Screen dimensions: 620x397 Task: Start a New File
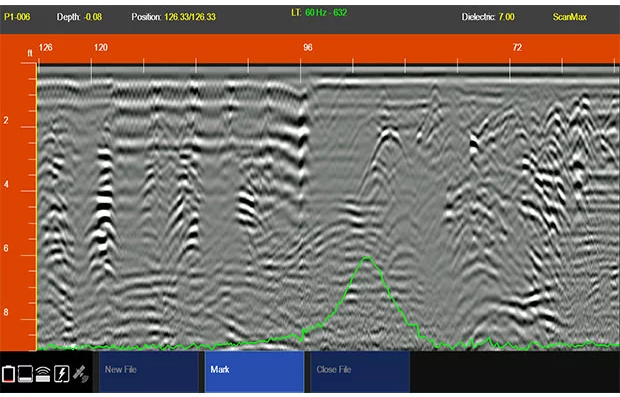point(149,371)
